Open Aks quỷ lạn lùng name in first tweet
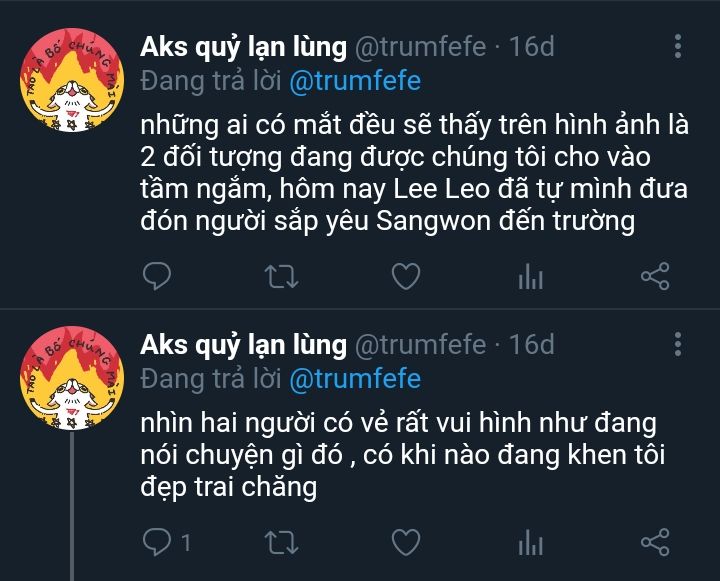 coord(243,47)
